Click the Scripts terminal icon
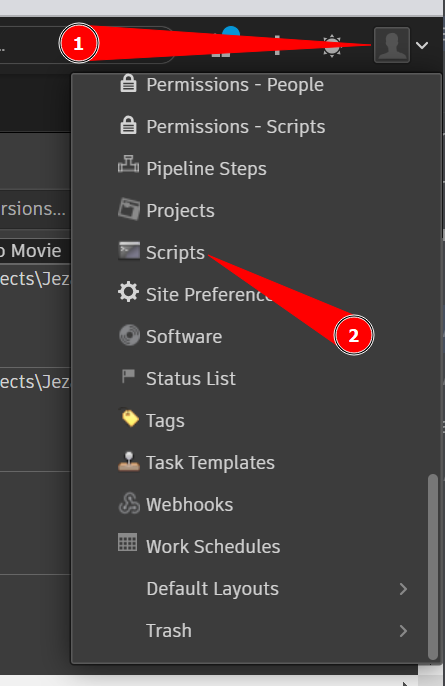Screen dimensions: 445x686 [129, 251]
